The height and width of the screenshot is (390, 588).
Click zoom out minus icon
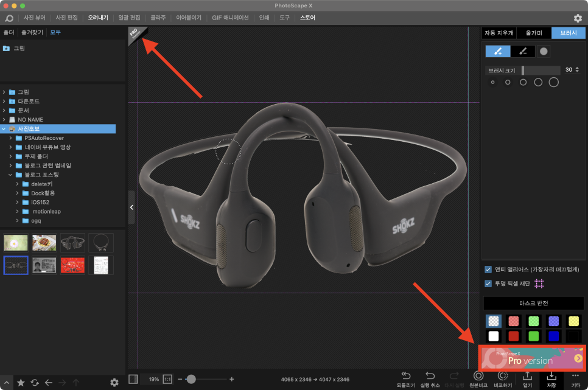point(180,379)
